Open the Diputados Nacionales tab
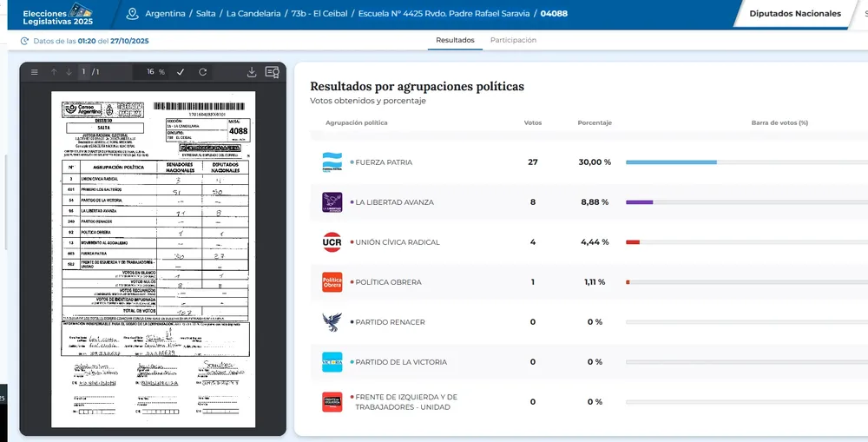 795,14
